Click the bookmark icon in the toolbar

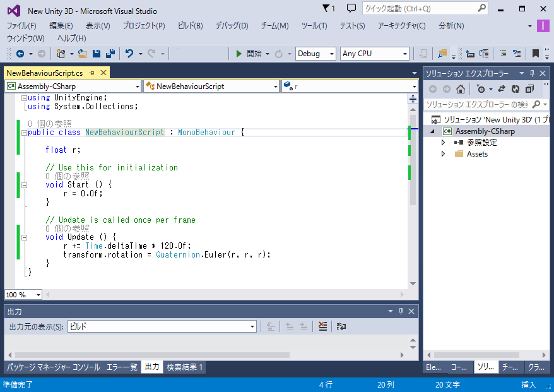(536, 54)
